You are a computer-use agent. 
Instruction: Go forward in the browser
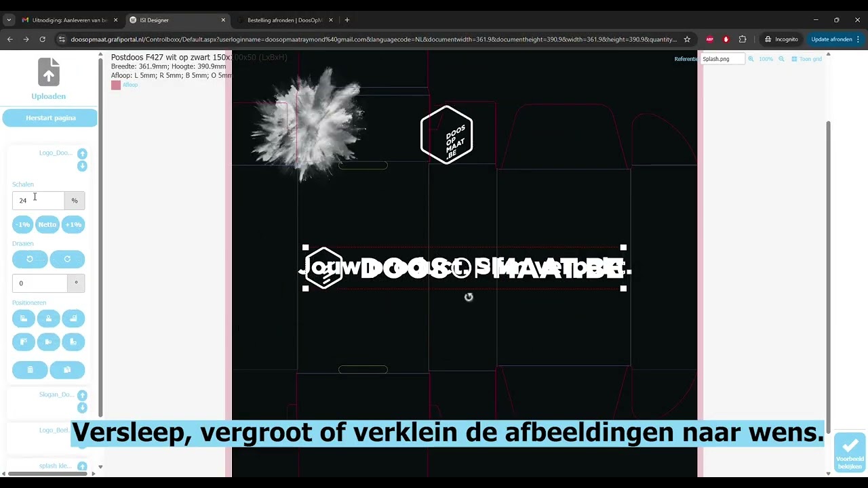coord(26,39)
